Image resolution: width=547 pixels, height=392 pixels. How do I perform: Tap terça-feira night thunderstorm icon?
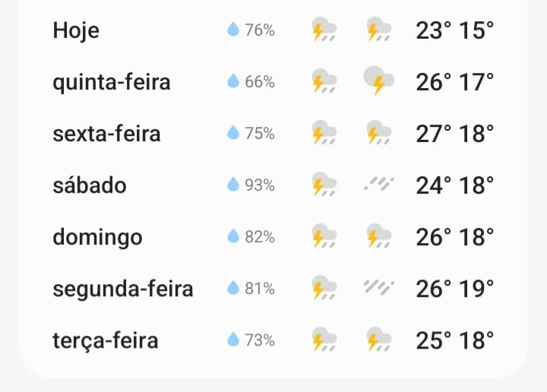click(379, 339)
